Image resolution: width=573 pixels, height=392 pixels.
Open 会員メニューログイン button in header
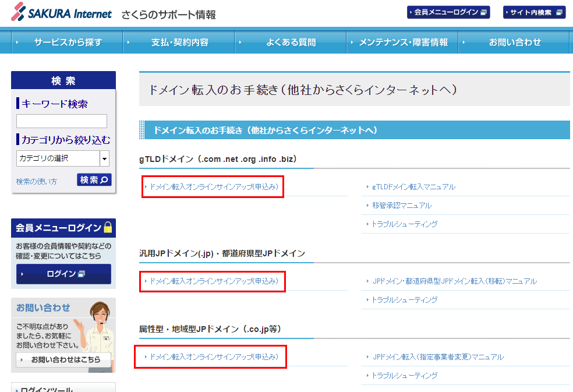pos(448,12)
